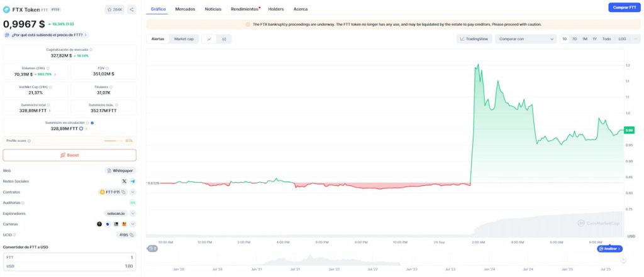Add FTX Token to watchlist with star button

tap(114, 9)
